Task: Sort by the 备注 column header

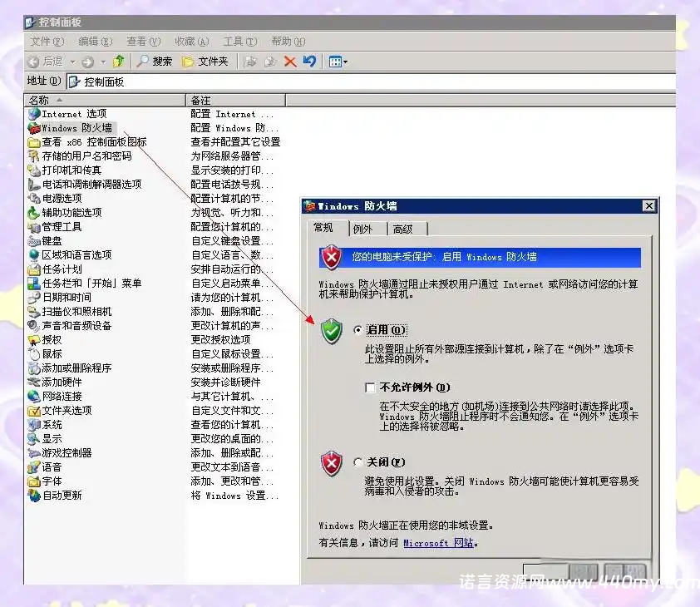Action: (x=236, y=100)
